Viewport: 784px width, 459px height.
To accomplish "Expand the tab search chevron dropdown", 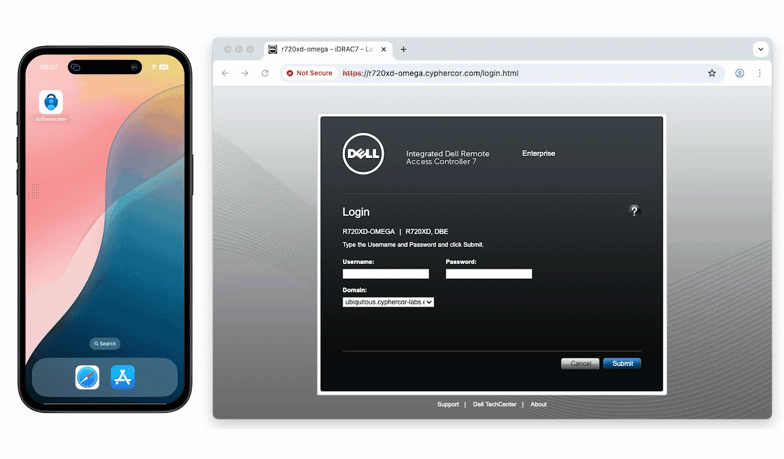I will (x=760, y=49).
